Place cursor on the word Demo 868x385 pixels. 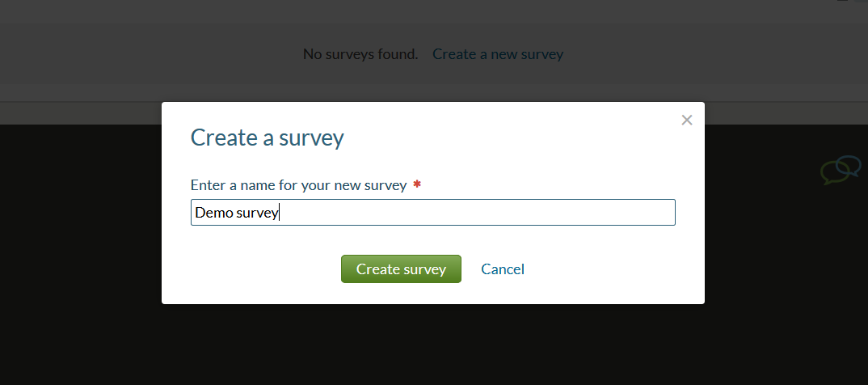click(x=213, y=213)
